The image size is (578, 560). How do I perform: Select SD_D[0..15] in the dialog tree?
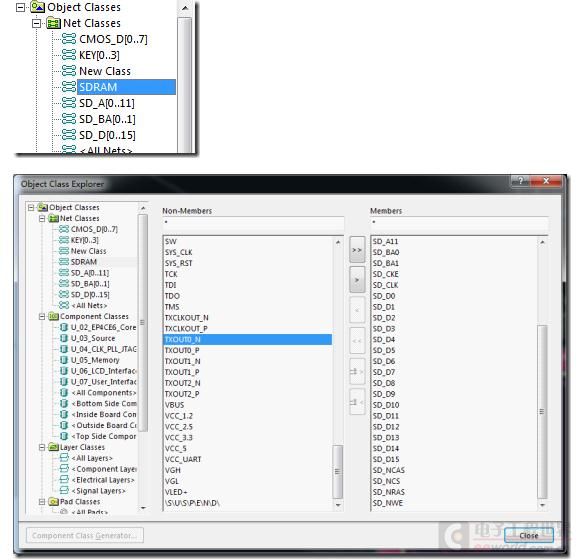90,295
